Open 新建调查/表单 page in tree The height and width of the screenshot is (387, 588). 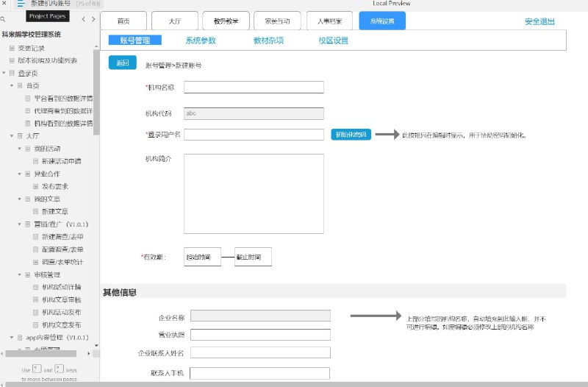click(x=62, y=237)
